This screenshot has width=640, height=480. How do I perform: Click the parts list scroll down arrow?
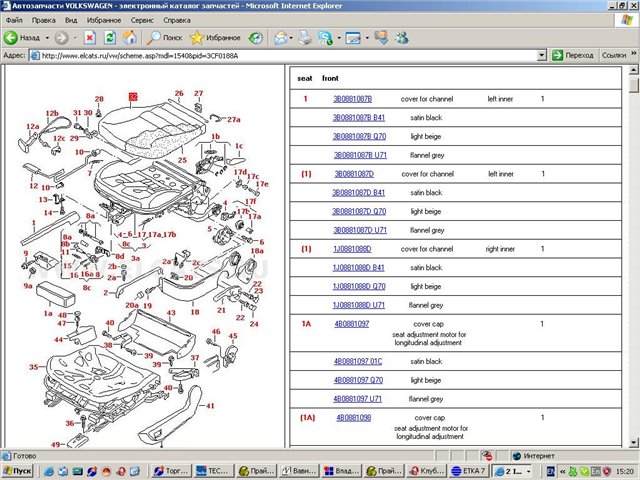[x=633, y=442]
